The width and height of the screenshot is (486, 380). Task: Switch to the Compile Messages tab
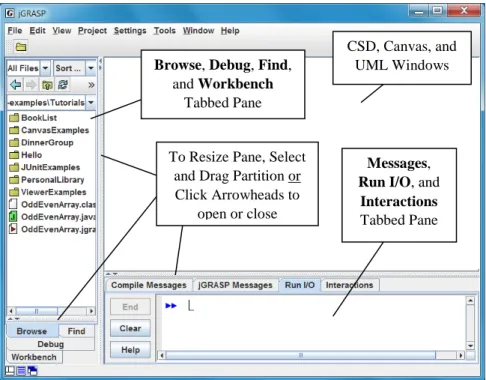coord(149,285)
